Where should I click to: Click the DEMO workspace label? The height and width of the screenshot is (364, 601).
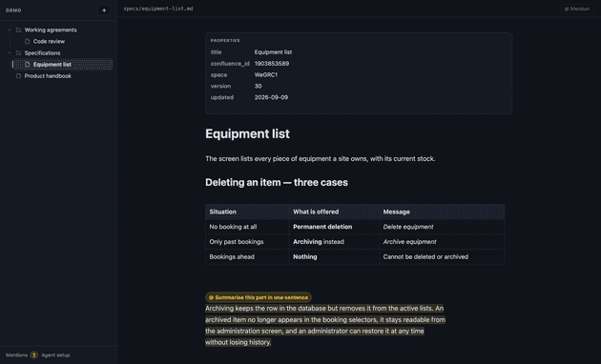(x=13, y=10)
